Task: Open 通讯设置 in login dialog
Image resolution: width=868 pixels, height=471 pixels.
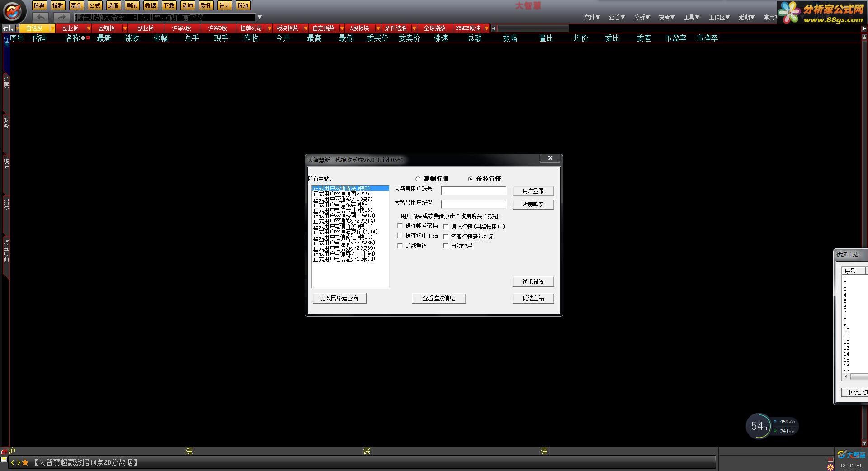Action: click(x=533, y=281)
